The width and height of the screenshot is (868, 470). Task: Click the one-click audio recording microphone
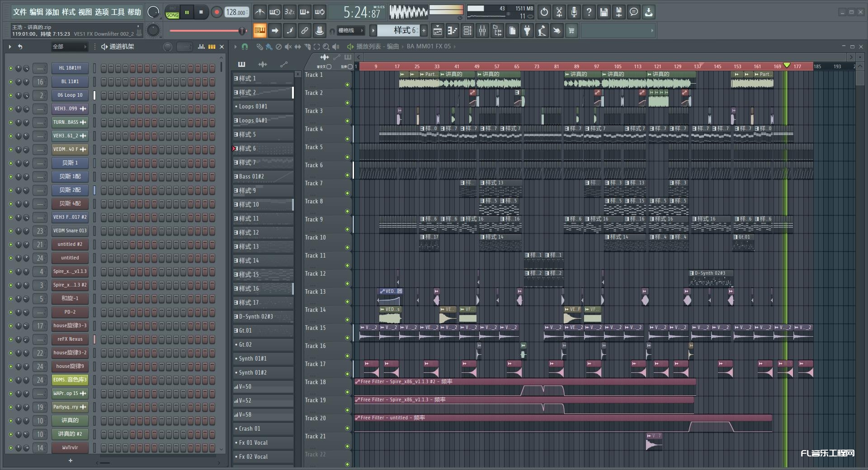click(574, 12)
